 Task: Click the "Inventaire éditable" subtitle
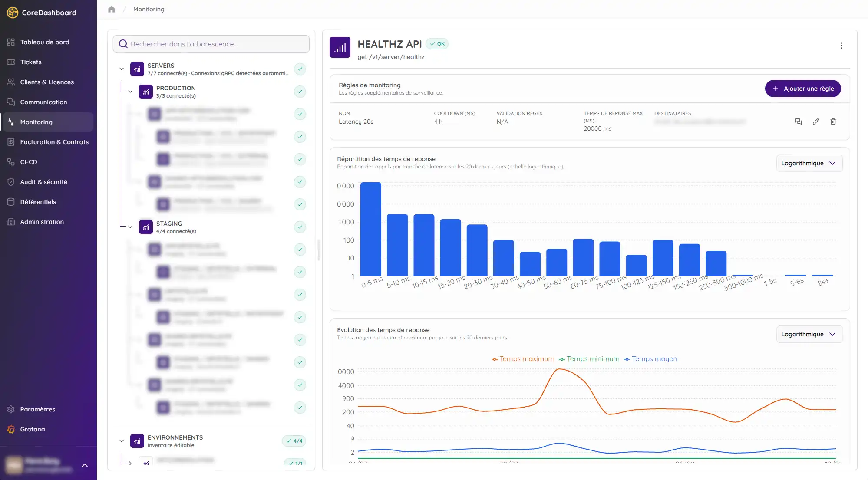tap(171, 445)
